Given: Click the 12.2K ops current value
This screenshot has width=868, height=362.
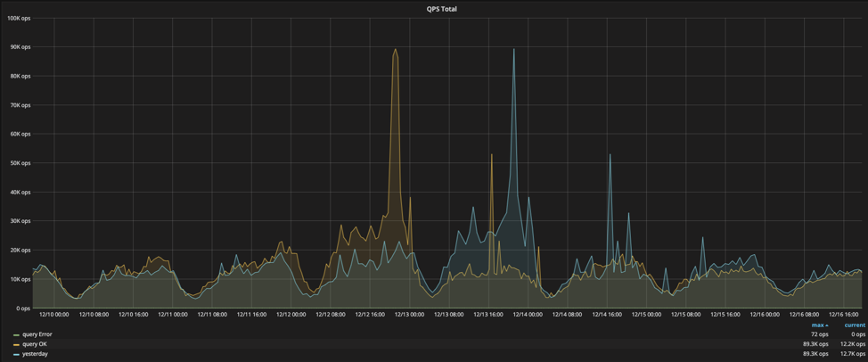Looking at the screenshot, I should (854, 344).
